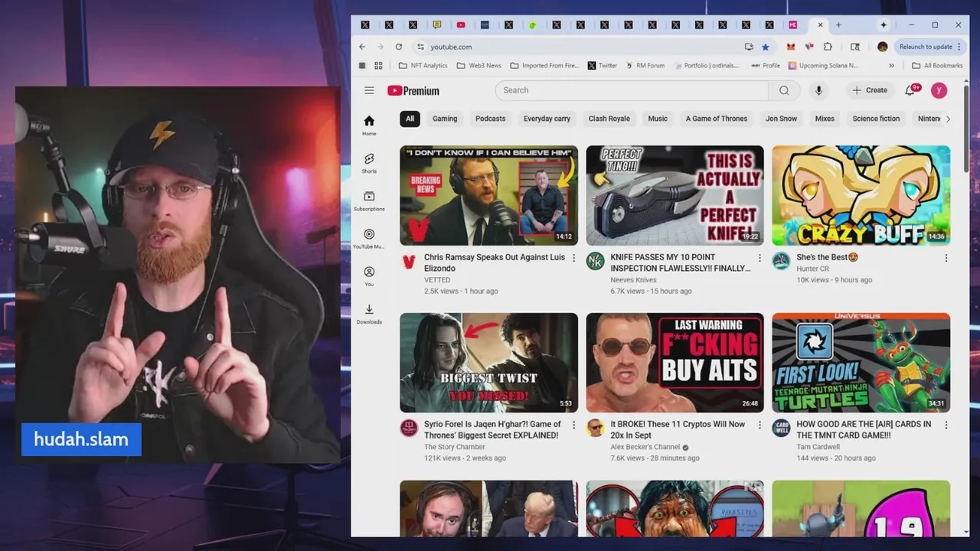Select the Music filter chip
The image size is (980, 551).
(658, 119)
